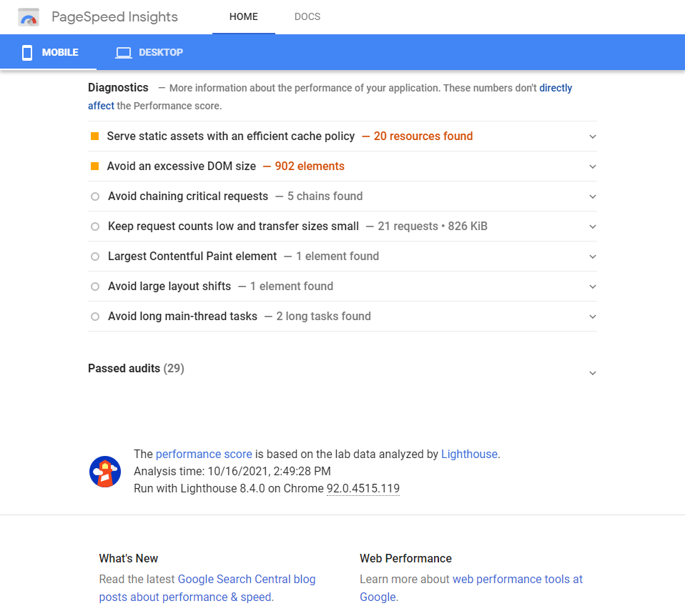Click circle icon beside Largest Contentful Paint
685x616 pixels.
pyautogui.click(x=95, y=257)
